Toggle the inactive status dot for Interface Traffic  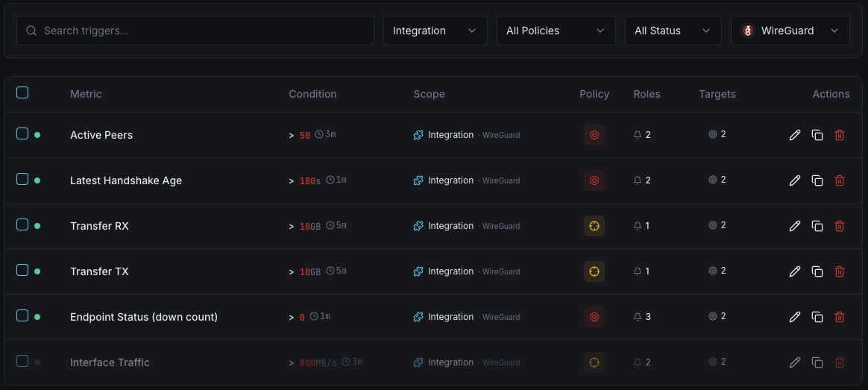tap(37, 362)
